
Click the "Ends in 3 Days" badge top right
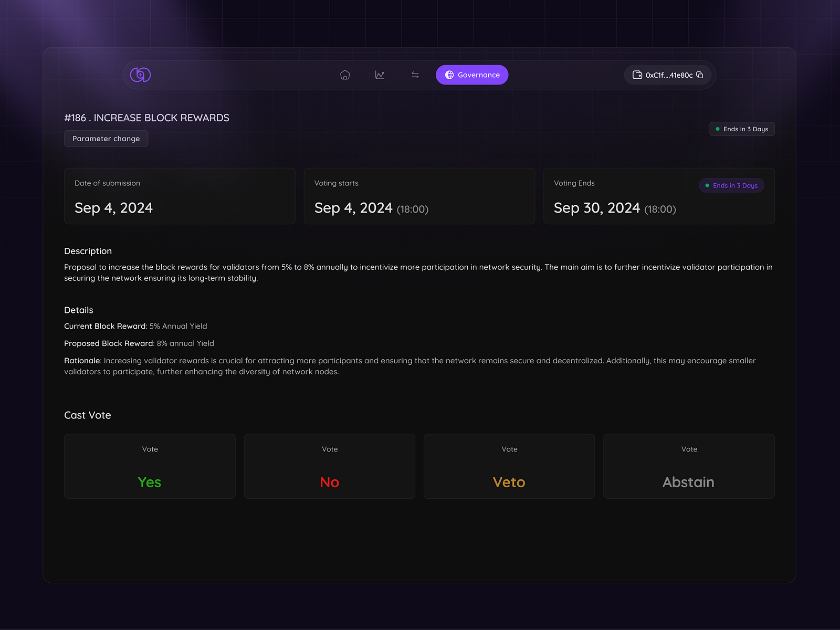742,129
